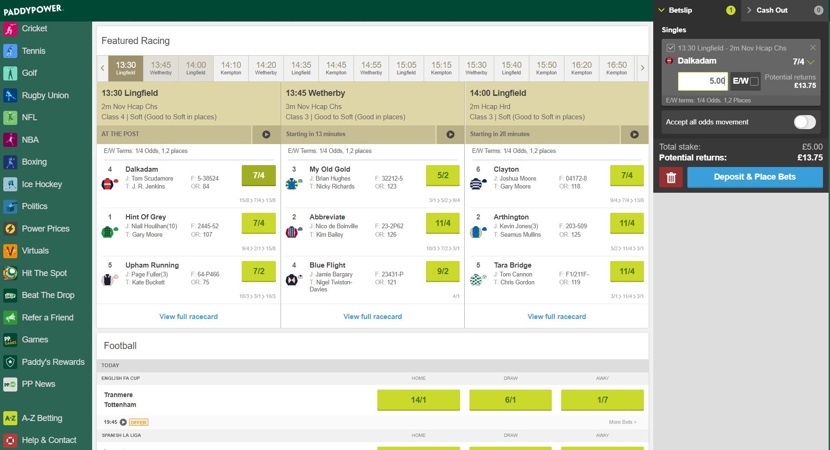
Task: Select the 14:20 Wetherby race tab
Action: coord(266,68)
